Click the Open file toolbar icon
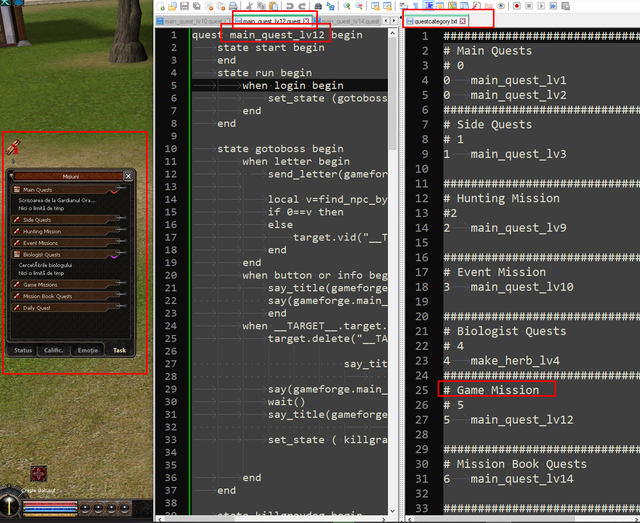640x523 pixels. click(x=172, y=6)
